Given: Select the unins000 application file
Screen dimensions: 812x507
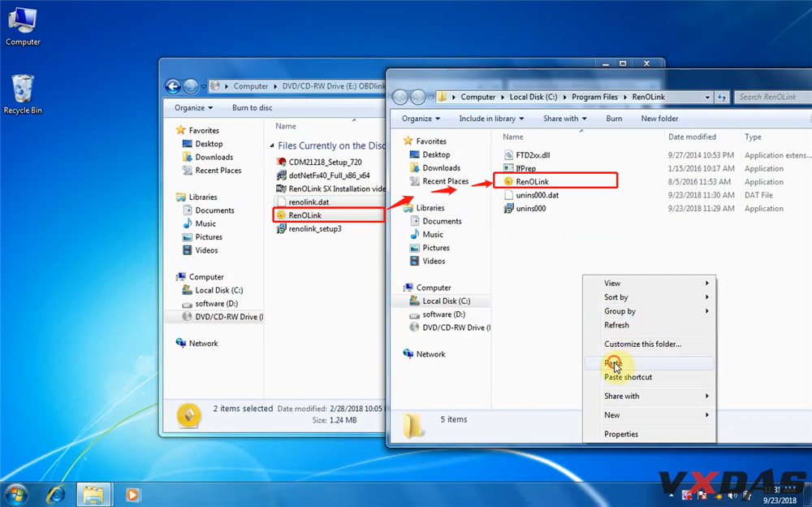Looking at the screenshot, I should (x=531, y=208).
